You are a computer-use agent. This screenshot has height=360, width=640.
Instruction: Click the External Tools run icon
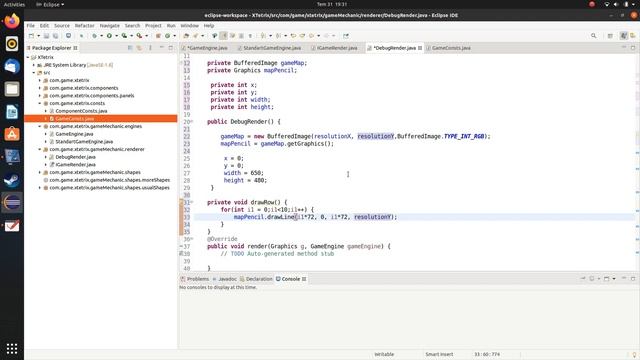pyautogui.click(x=139, y=36)
